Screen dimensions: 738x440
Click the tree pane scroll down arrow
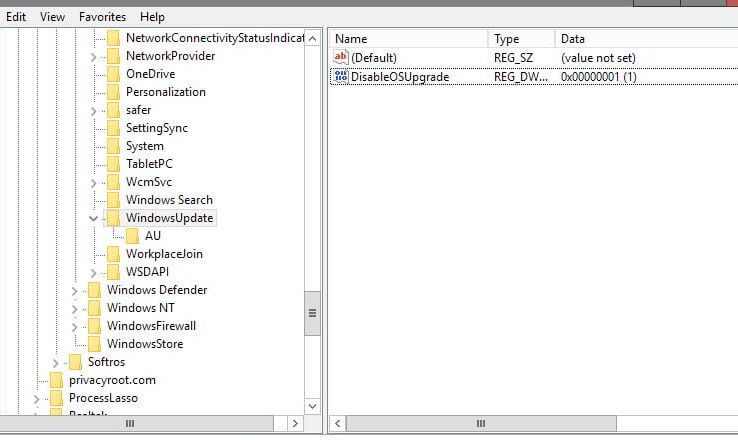(x=312, y=406)
